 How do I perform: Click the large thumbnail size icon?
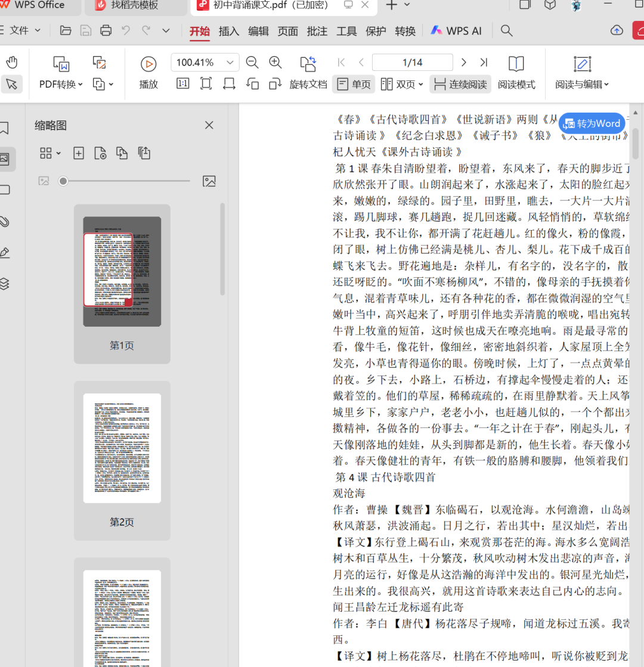point(209,181)
